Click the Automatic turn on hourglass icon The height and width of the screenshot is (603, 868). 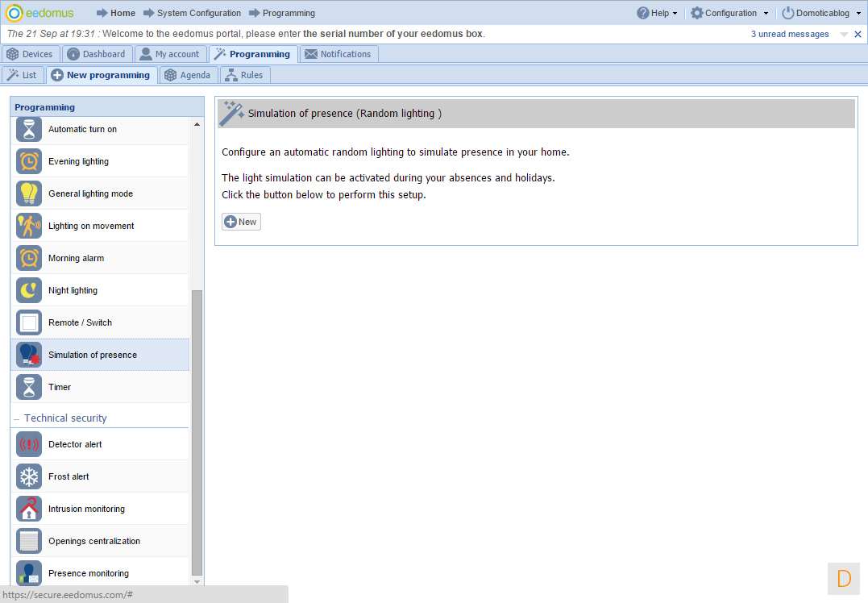coord(29,130)
